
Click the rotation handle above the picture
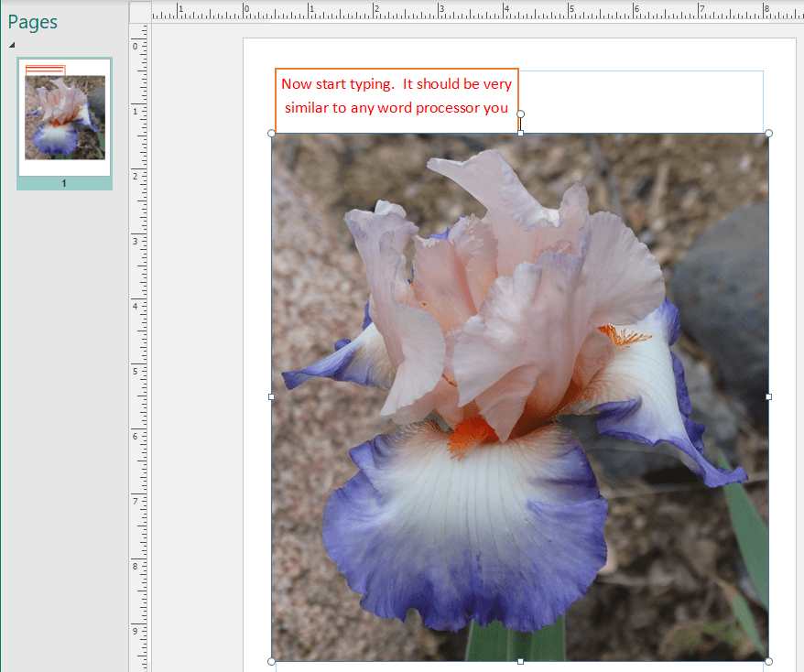pos(520,114)
